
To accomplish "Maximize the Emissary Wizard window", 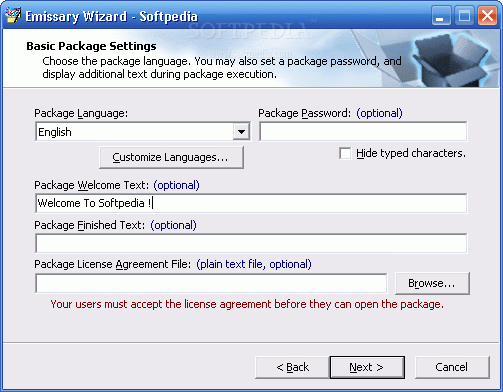I will coord(464,16).
